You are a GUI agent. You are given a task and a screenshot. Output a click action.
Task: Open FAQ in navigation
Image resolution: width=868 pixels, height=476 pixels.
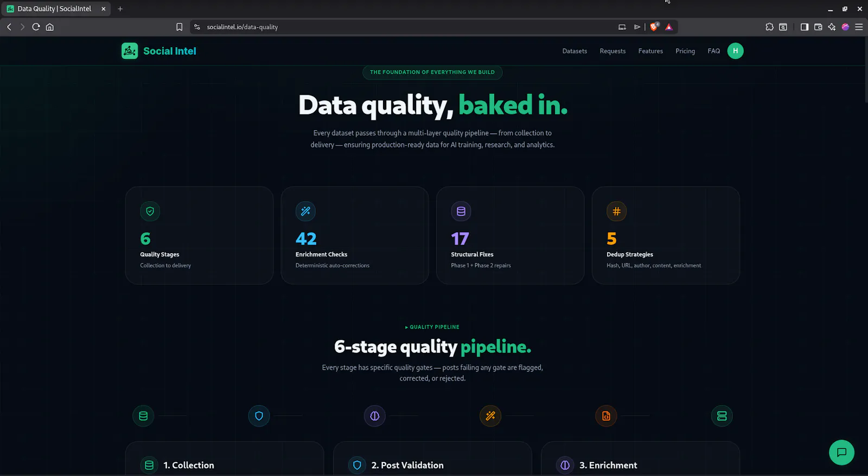pyautogui.click(x=714, y=51)
